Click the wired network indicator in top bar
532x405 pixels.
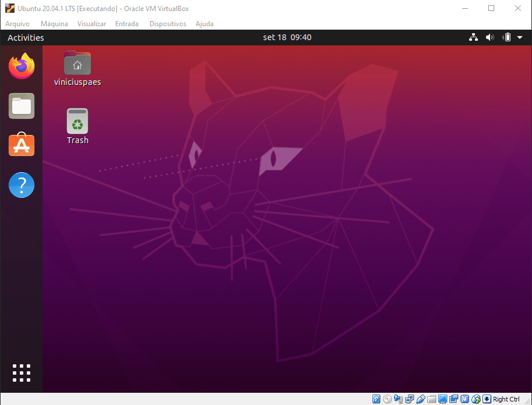click(473, 37)
